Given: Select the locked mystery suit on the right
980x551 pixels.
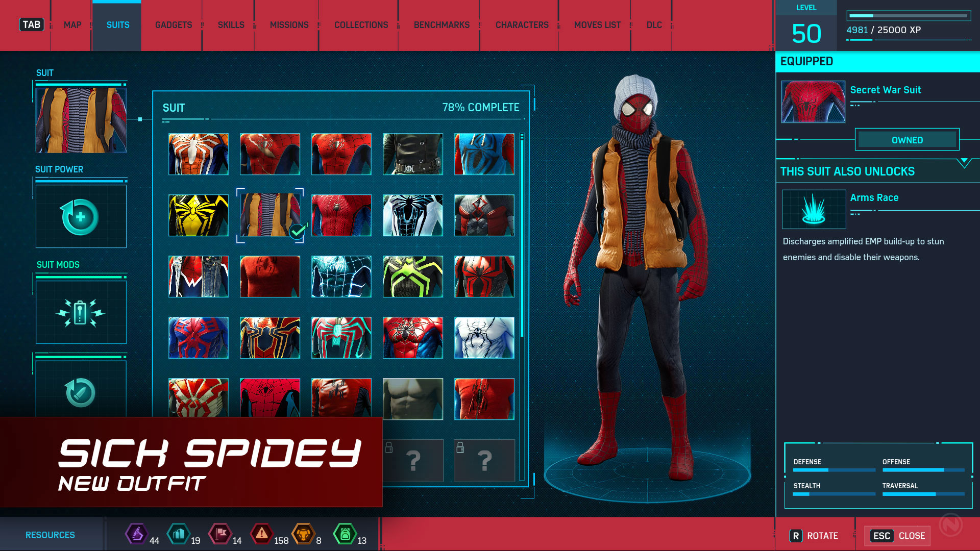Looking at the screenshot, I should tap(484, 460).
